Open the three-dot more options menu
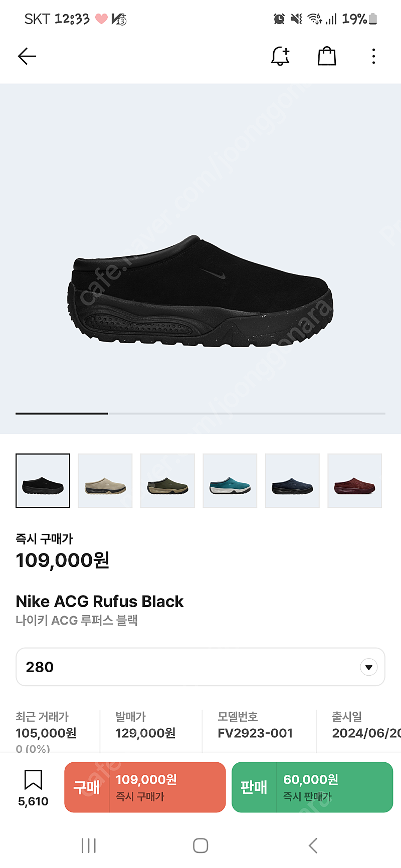The height and width of the screenshot is (868, 401). 373,56
